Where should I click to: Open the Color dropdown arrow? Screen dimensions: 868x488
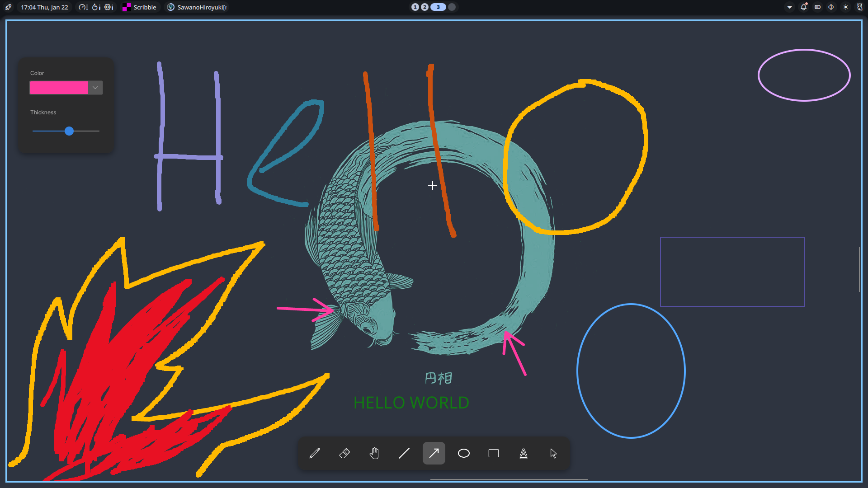coord(95,88)
